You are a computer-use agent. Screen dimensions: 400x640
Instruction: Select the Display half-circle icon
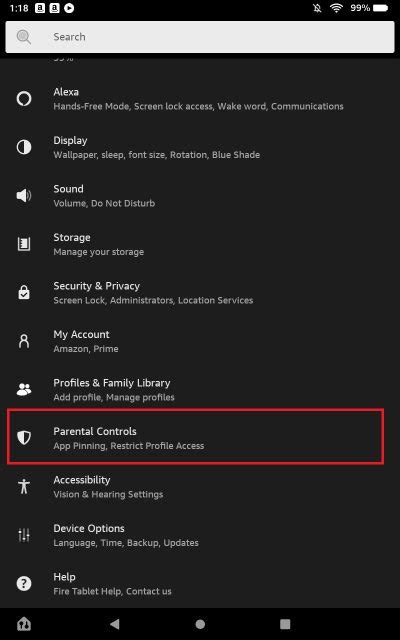(x=24, y=147)
